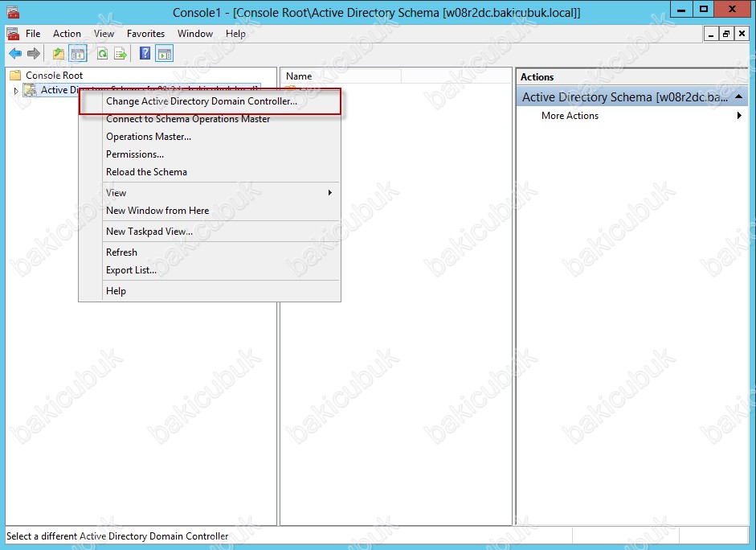756x550 pixels.
Task: Click More Actions in the Actions pane
Action: point(570,115)
